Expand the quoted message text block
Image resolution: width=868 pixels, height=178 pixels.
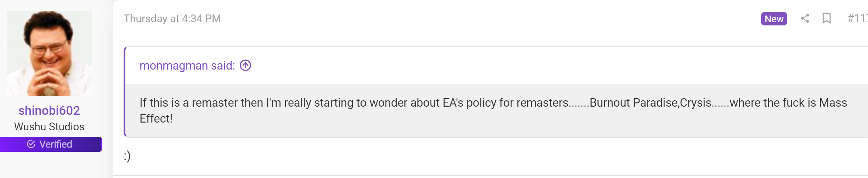click(x=497, y=111)
